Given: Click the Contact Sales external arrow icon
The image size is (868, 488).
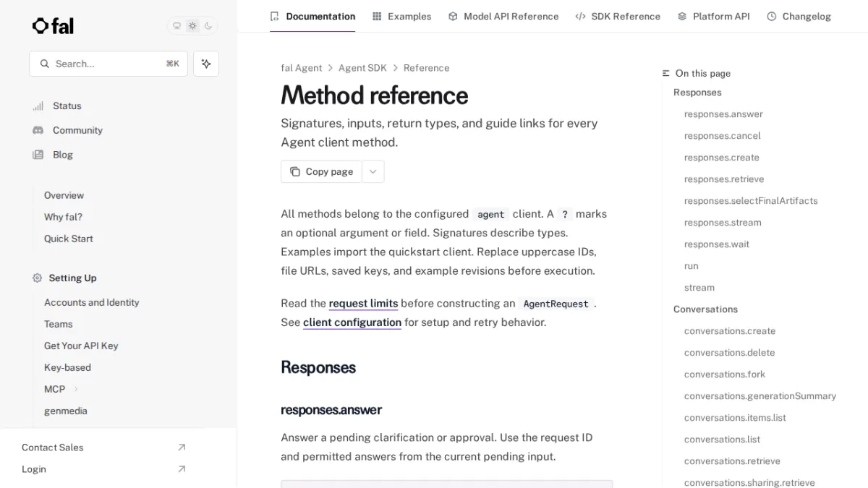Looking at the screenshot, I should [182, 448].
